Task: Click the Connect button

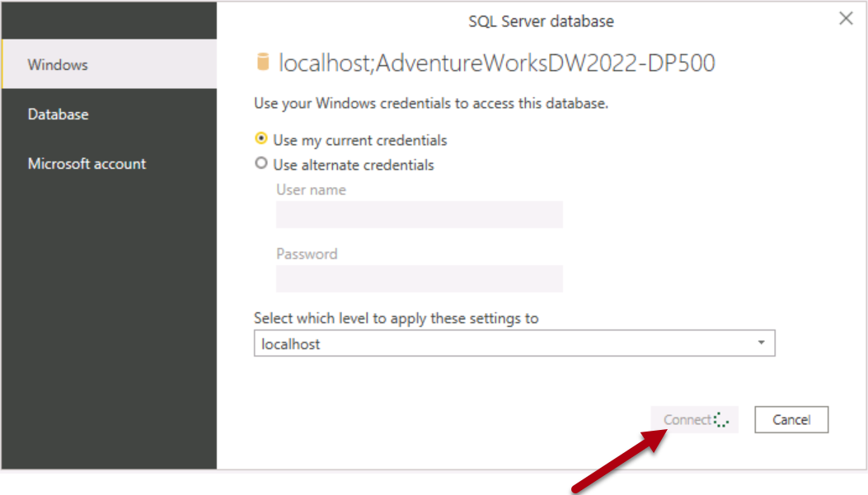Action: tap(694, 420)
